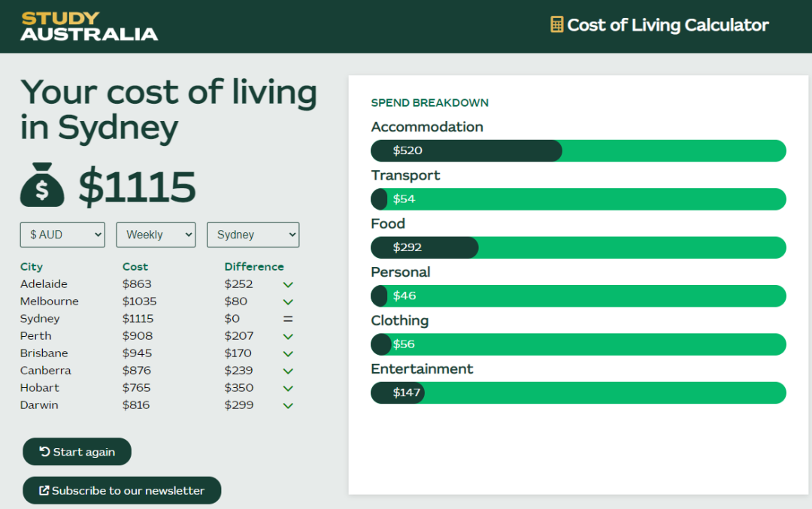Click the $1115 total cost figure
Viewport: 812px width, 509px height.
pos(137,186)
